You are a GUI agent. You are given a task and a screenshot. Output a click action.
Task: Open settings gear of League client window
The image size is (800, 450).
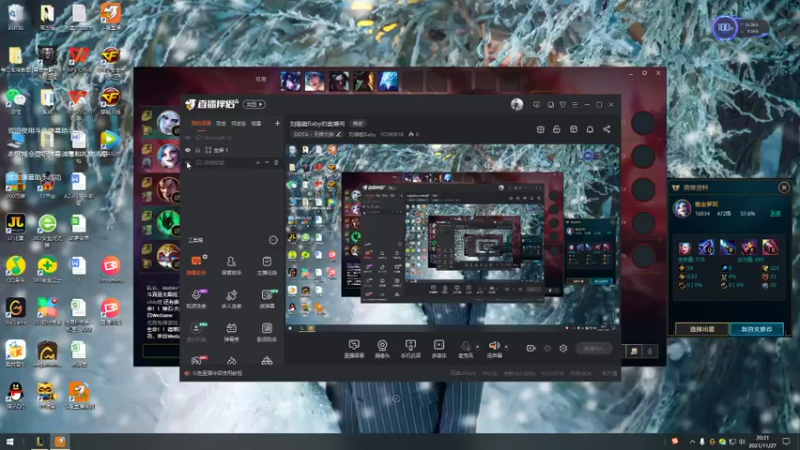click(644, 73)
